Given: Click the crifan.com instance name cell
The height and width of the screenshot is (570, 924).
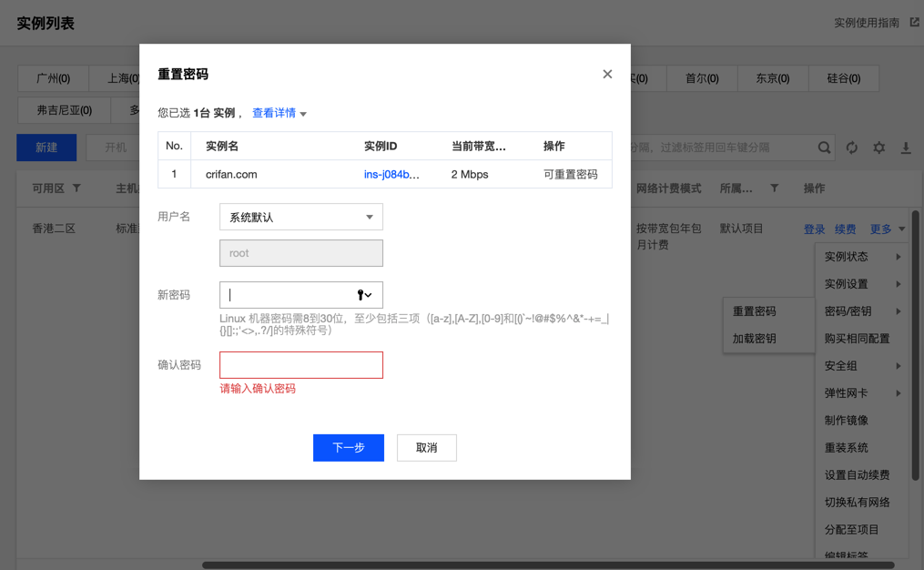Looking at the screenshot, I should coord(231,175).
